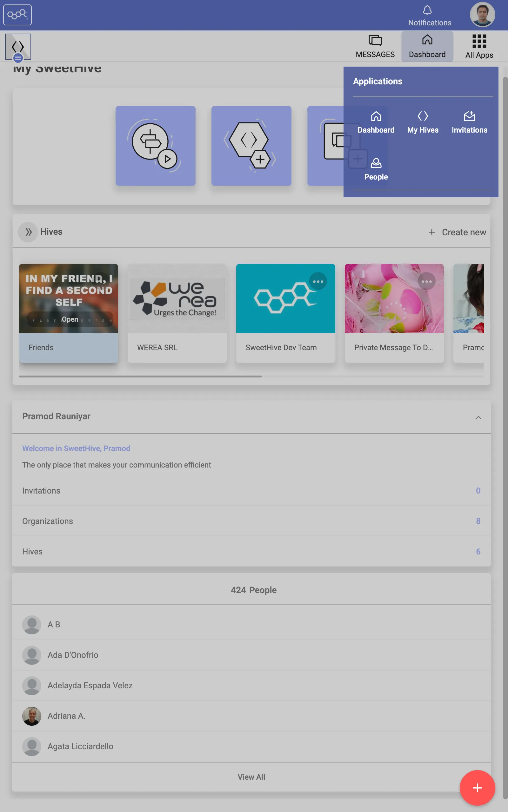Open SweetHive Dev Team options menu
This screenshot has width=508, height=812.
click(318, 282)
